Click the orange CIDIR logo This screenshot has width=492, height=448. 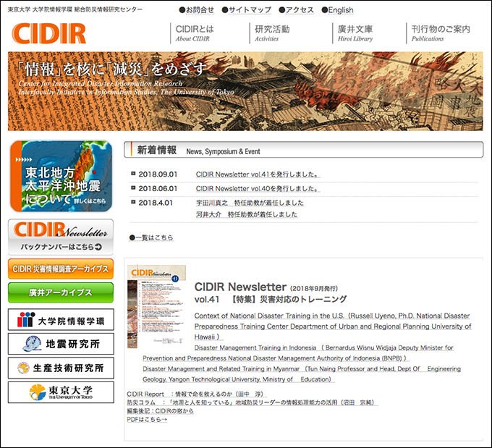coord(49,33)
